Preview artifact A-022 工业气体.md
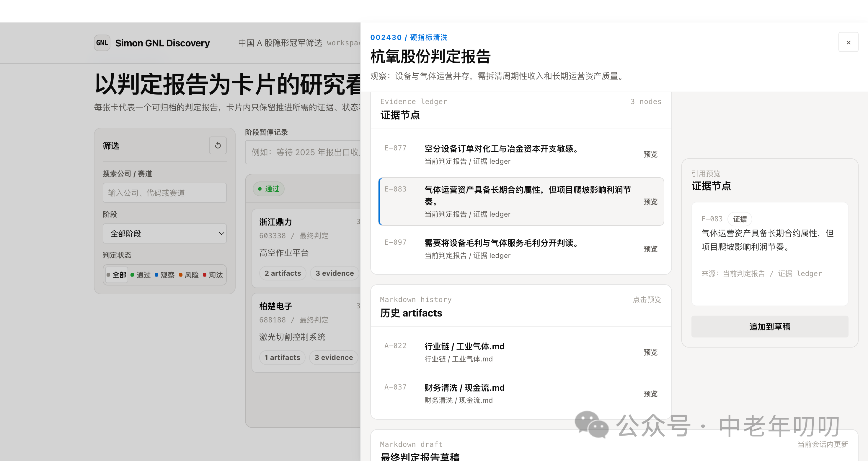The width and height of the screenshot is (868, 461). (650, 353)
